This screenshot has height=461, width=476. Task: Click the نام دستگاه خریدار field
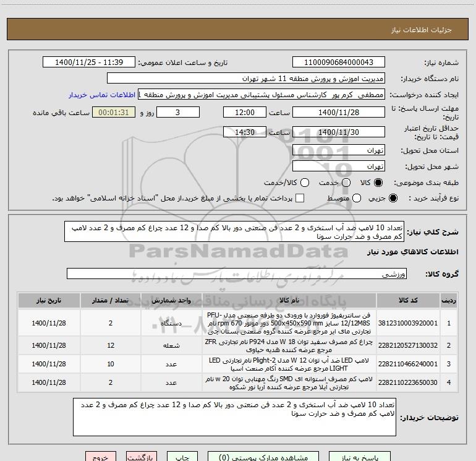[x=246, y=78]
